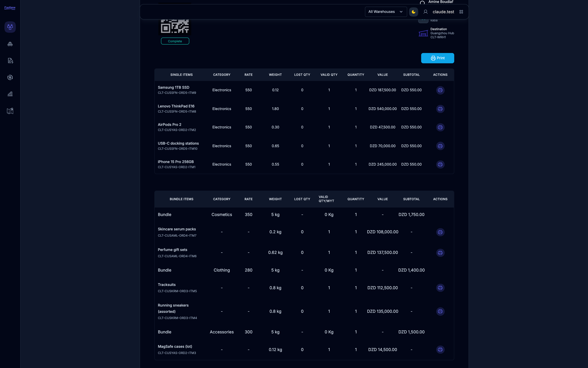The width and height of the screenshot is (588, 368).
Task: Print label for USB-C docking stations
Action: coord(440,146)
